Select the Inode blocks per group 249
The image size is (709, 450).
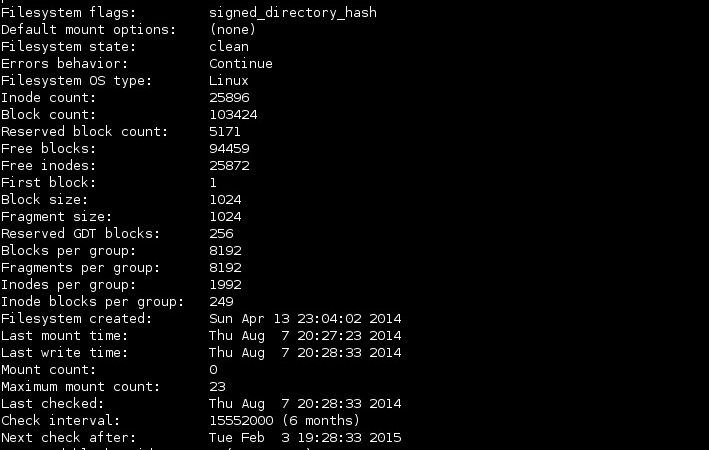221,302
